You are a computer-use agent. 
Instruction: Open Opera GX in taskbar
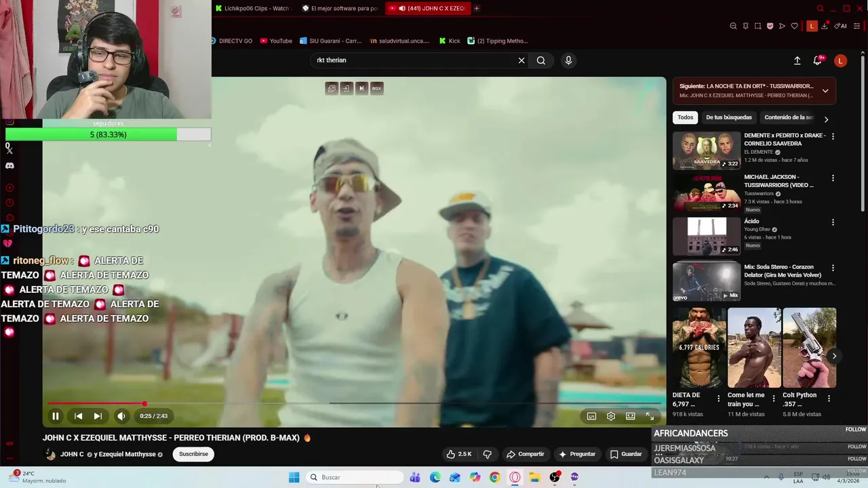515,477
